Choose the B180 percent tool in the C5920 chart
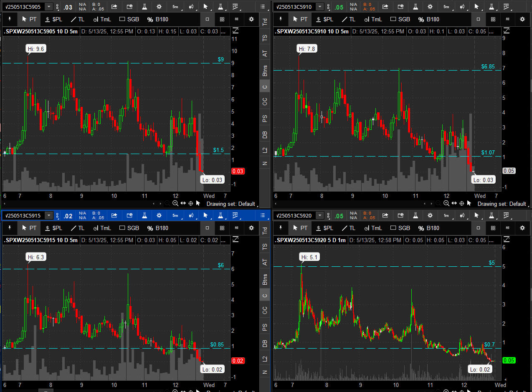This screenshot has height=392, width=532. pyautogui.click(x=429, y=228)
